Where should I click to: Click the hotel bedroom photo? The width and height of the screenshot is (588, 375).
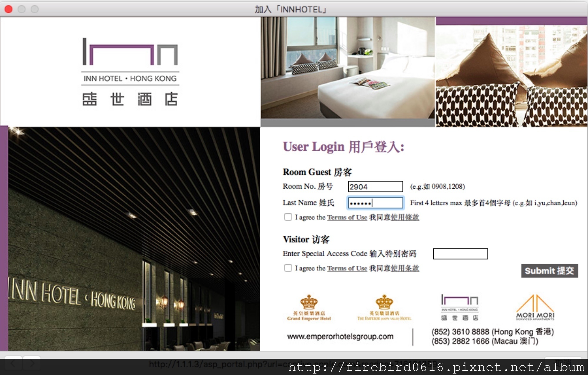[x=348, y=68]
